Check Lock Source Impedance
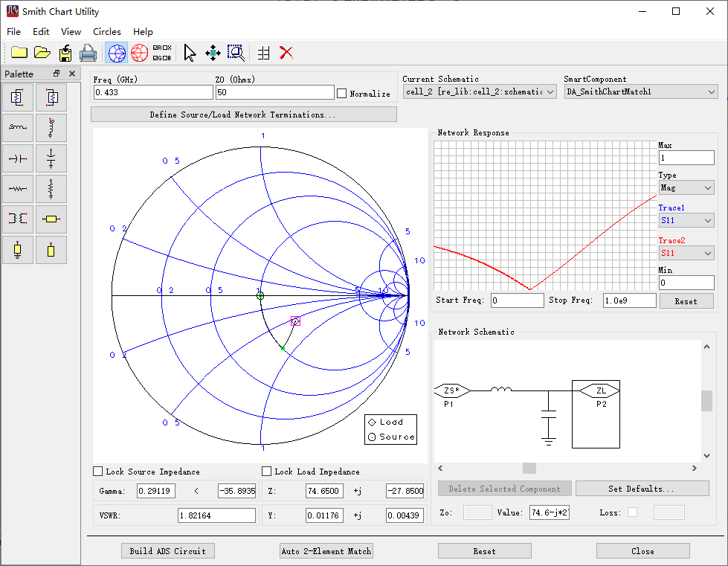The width and height of the screenshot is (728, 566). [x=98, y=472]
